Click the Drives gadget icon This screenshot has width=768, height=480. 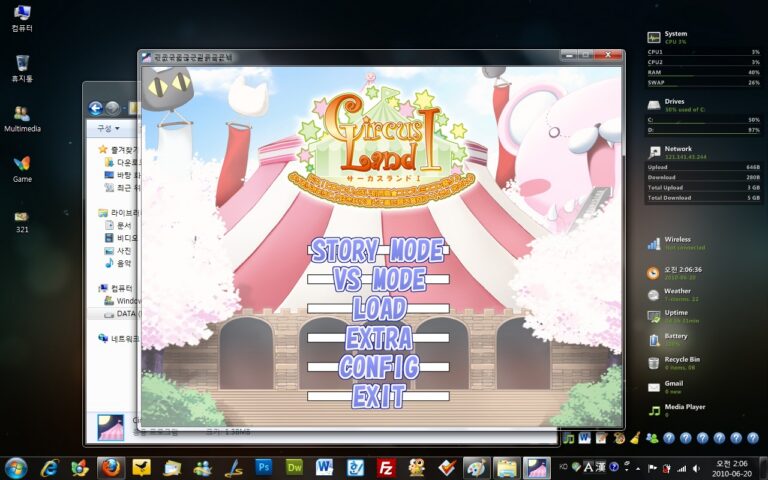point(654,105)
